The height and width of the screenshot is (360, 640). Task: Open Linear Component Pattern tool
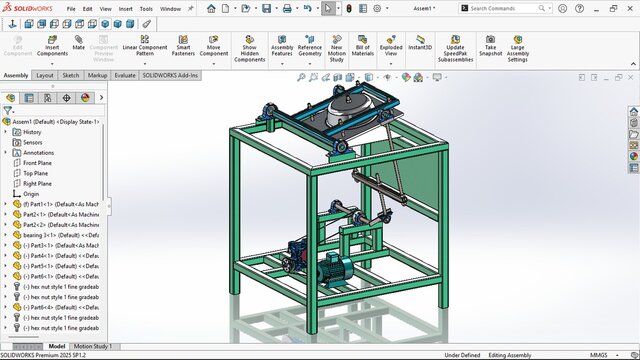point(145,46)
